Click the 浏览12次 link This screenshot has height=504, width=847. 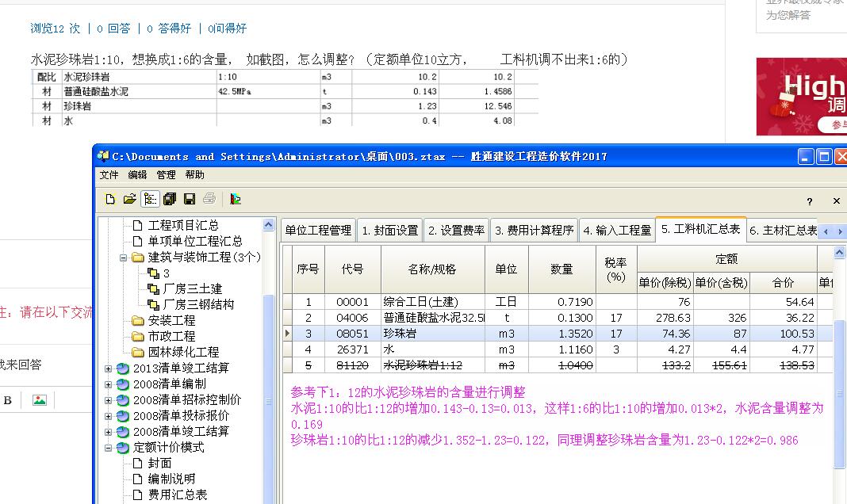55,29
